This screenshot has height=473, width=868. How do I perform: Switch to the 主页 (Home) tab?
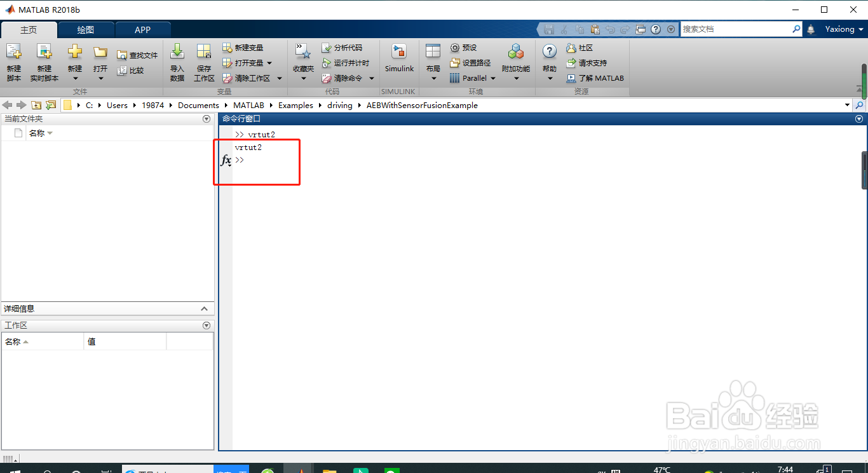[x=29, y=30]
